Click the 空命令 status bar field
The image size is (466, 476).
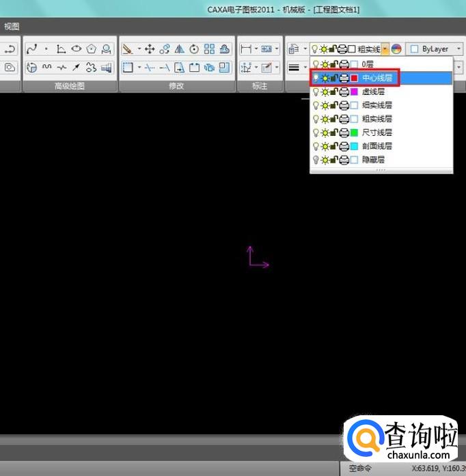tap(360, 468)
